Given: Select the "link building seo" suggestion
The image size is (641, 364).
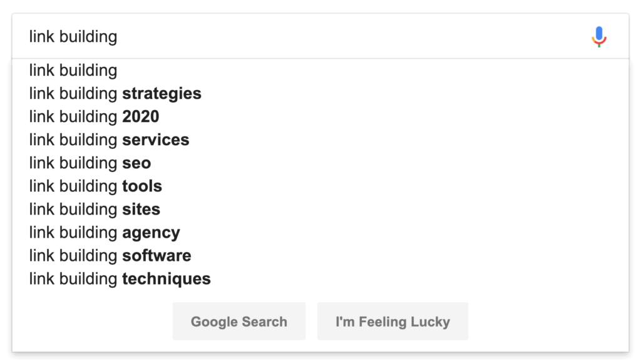Looking at the screenshot, I should point(90,163).
